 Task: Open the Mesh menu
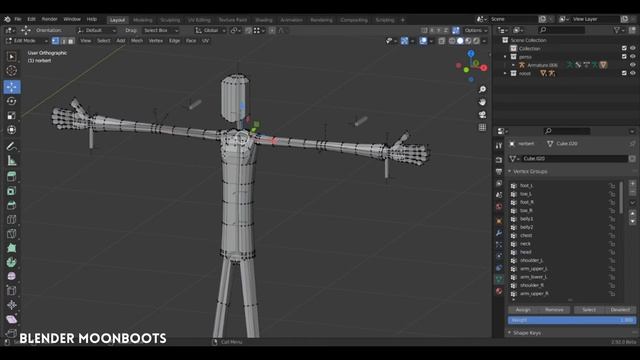point(137,41)
